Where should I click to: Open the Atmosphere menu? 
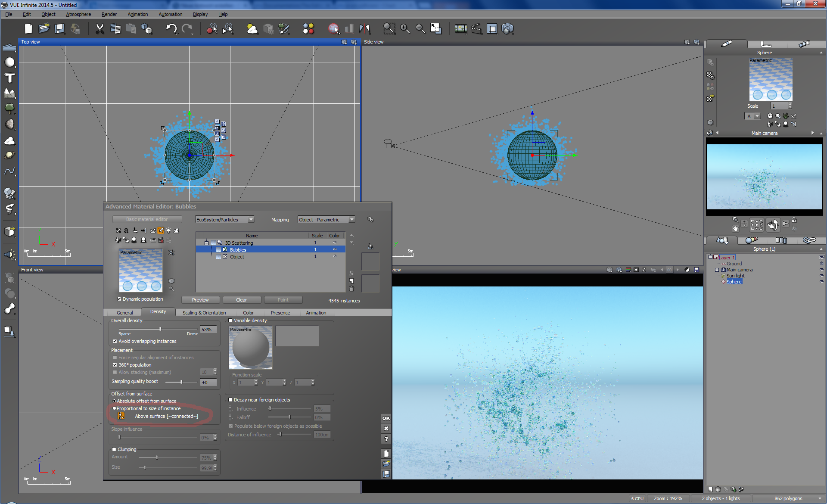click(78, 14)
